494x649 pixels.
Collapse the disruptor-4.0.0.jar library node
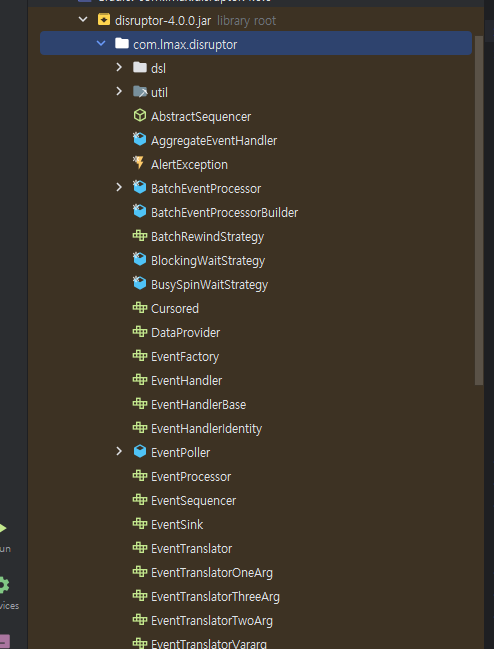coord(83,19)
